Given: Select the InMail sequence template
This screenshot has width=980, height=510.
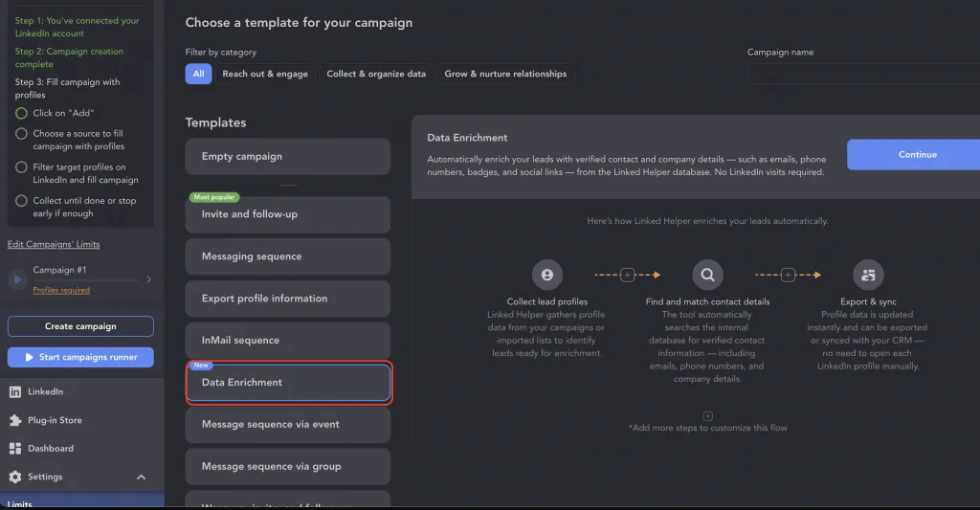Looking at the screenshot, I should pyautogui.click(x=287, y=340).
